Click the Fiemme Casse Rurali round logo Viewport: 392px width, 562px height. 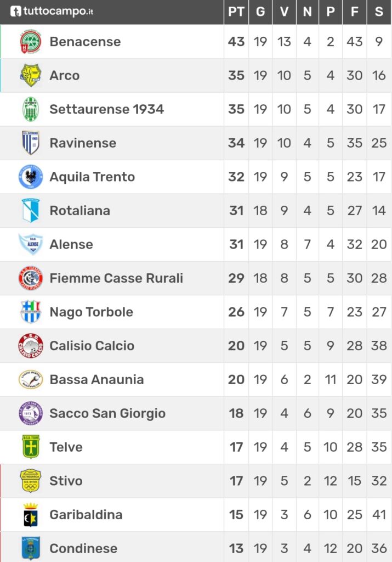[31, 278]
